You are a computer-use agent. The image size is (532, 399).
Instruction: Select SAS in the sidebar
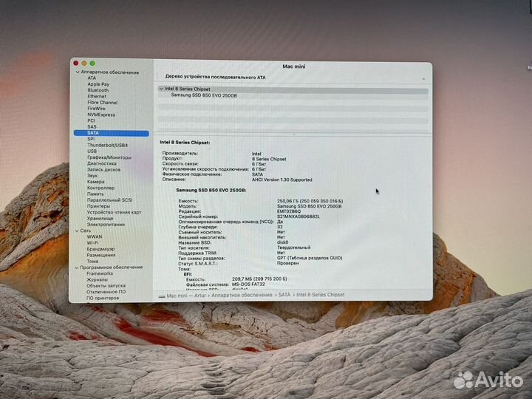tap(92, 126)
